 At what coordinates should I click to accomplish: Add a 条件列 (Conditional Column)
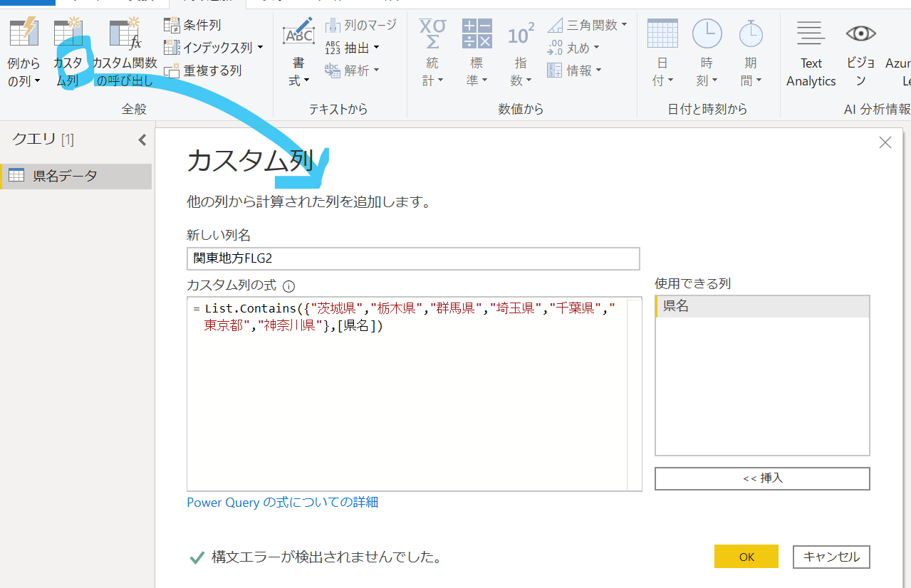(x=193, y=25)
